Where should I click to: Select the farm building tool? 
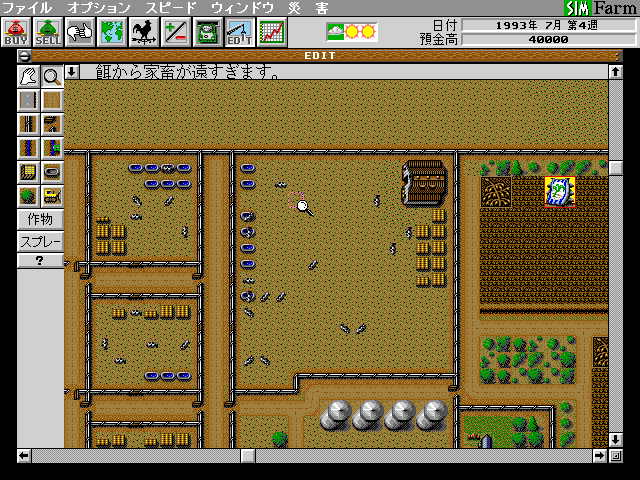click(x=28, y=172)
